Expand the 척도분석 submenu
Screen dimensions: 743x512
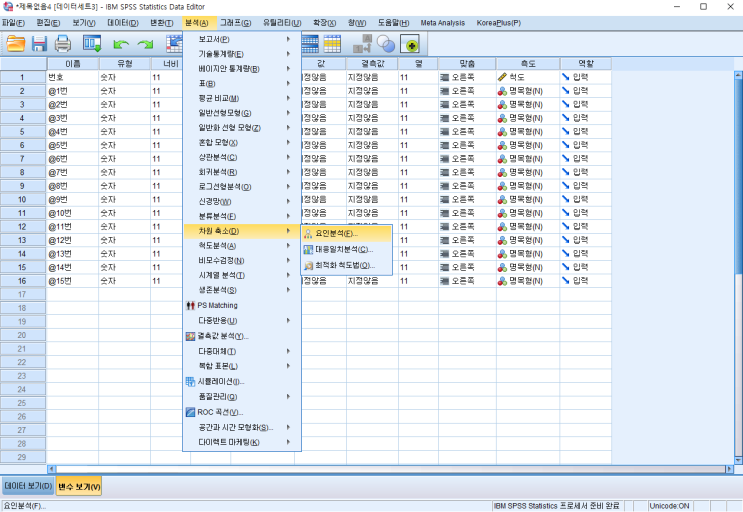tap(242, 246)
